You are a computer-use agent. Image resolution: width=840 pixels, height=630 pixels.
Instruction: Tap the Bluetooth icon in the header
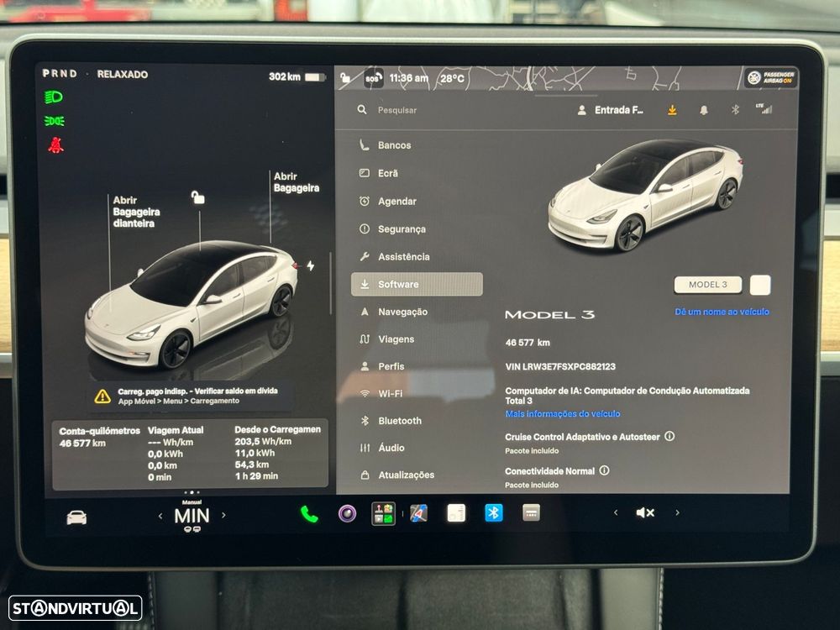735,110
